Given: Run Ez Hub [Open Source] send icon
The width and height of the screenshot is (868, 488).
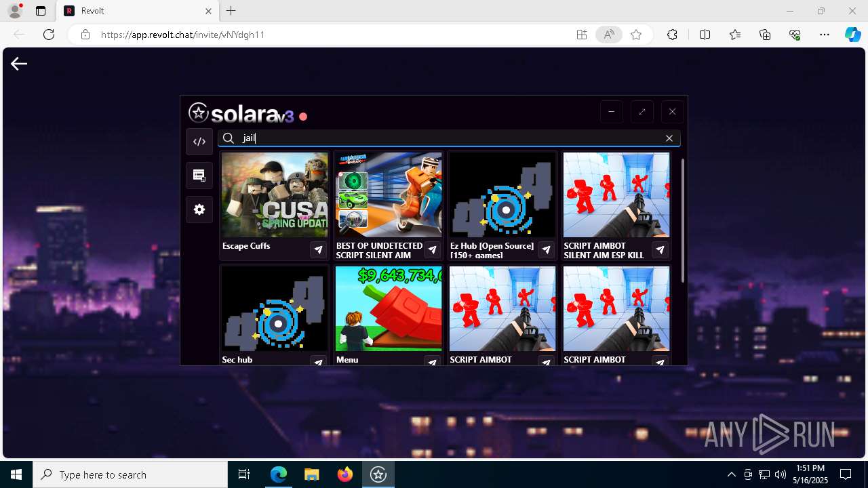Looking at the screenshot, I should [x=546, y=250].
